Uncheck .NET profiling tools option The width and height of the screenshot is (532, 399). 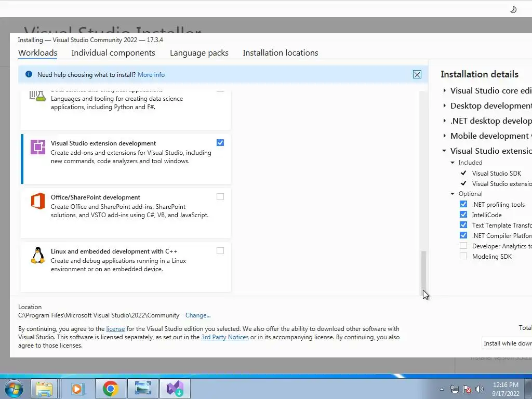[x=463, y=204]
